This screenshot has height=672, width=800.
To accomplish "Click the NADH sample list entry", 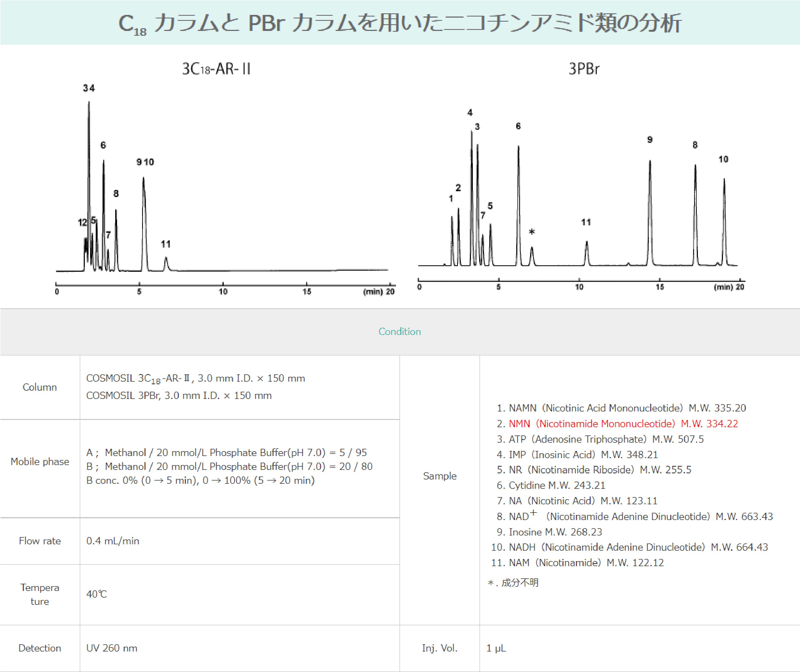I will pos(629,547).
